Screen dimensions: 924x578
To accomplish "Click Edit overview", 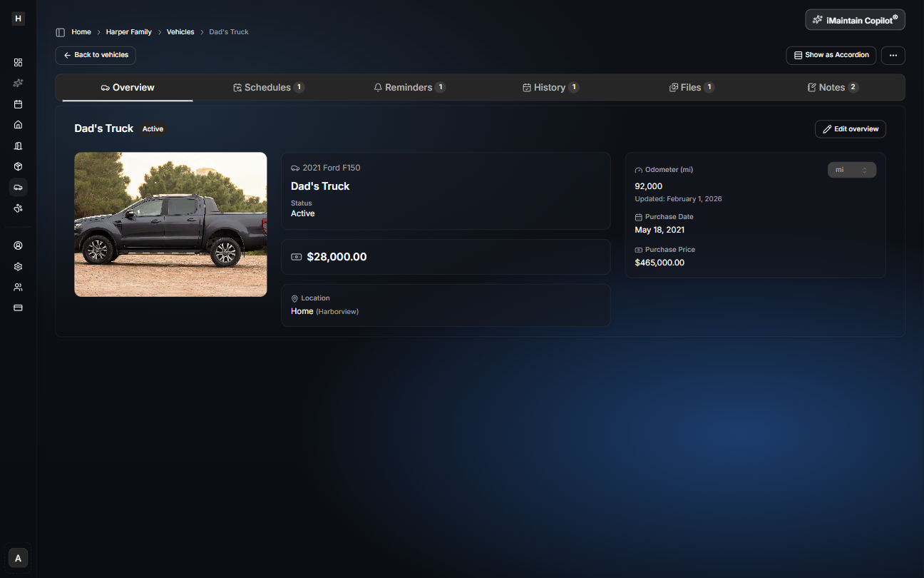I will 850,128.
